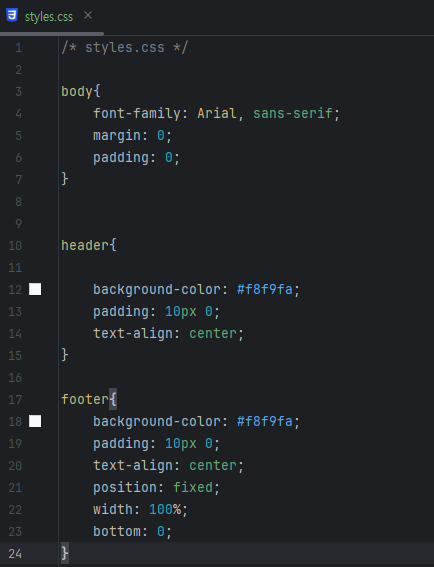
Task: Click closing brace on line 7
Action: coord(65,179)
